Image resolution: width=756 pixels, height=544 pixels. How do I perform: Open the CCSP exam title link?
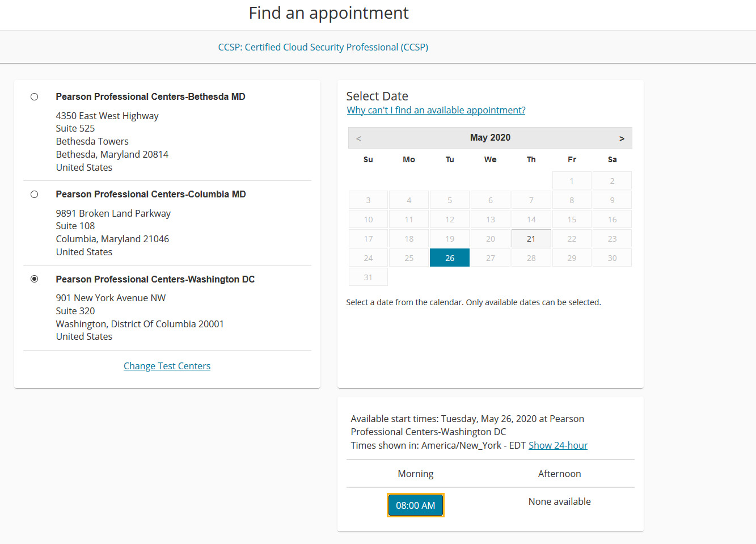click(x=323, y=47)
